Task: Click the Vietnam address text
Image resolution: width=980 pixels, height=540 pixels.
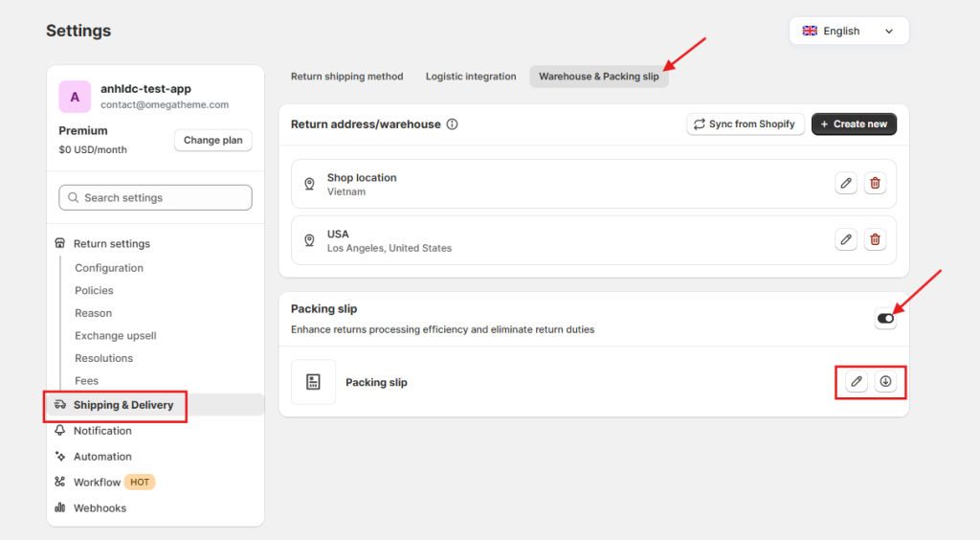Action: tap(346, 191)
